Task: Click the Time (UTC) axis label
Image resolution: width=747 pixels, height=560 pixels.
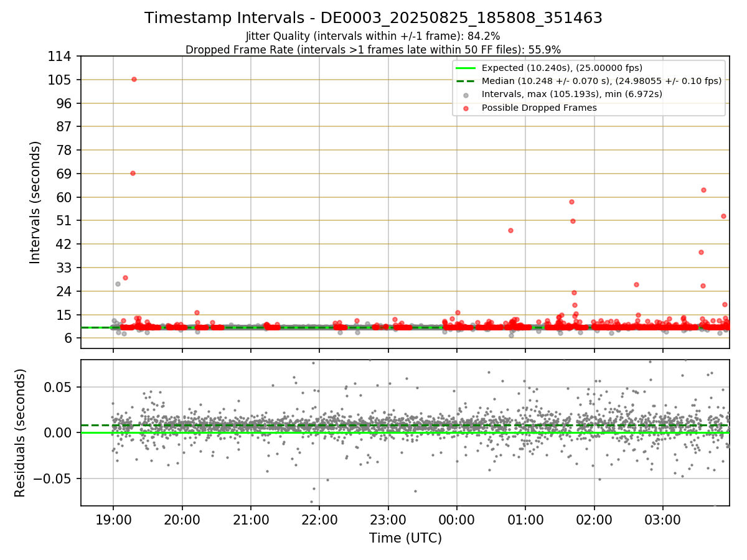Action: tap(405, 538)
